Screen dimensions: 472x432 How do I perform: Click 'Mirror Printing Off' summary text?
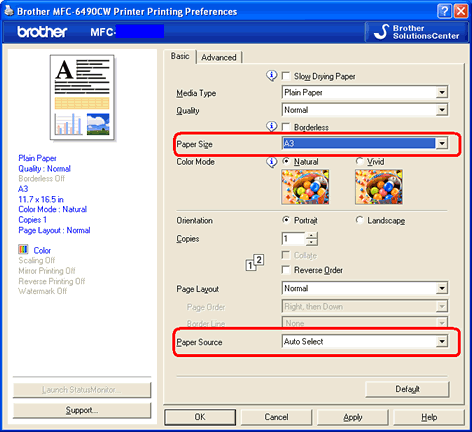point(47,270)
